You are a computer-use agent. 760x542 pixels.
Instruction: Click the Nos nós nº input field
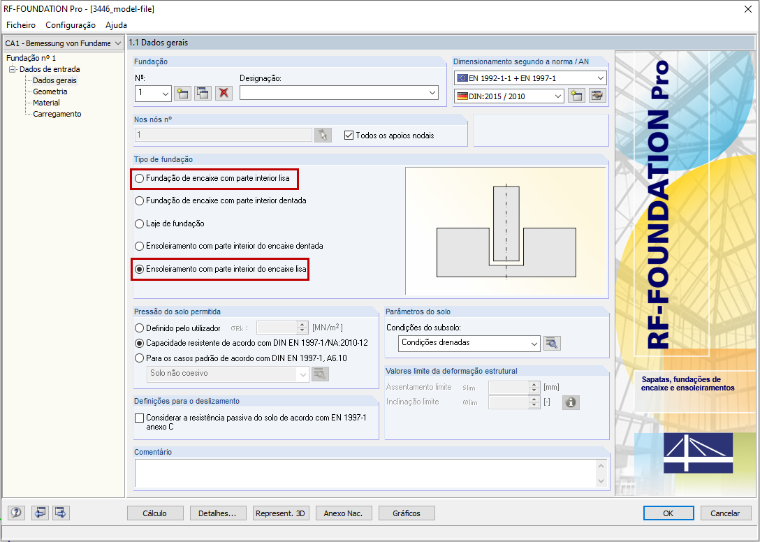click(x=223, y=135)
